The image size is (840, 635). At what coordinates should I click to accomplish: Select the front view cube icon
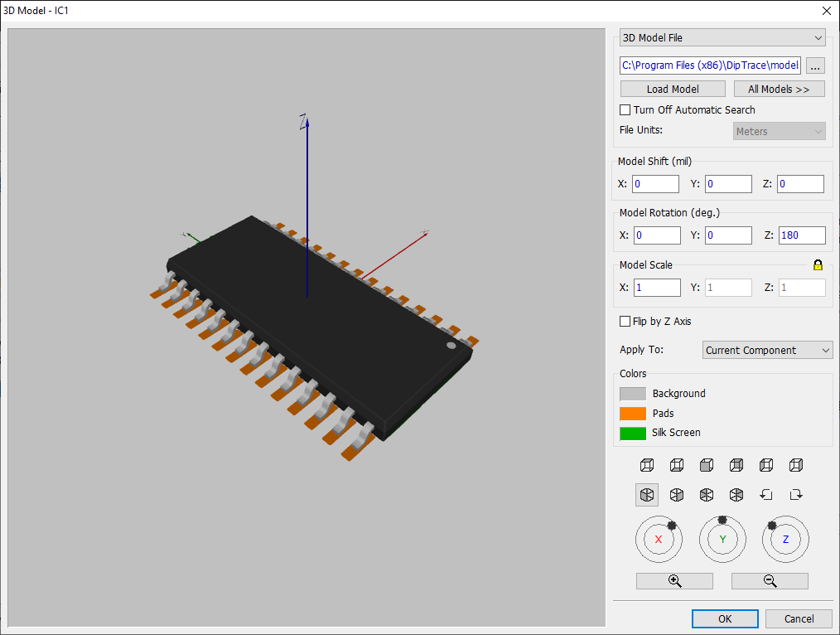(x=707, y=465)
